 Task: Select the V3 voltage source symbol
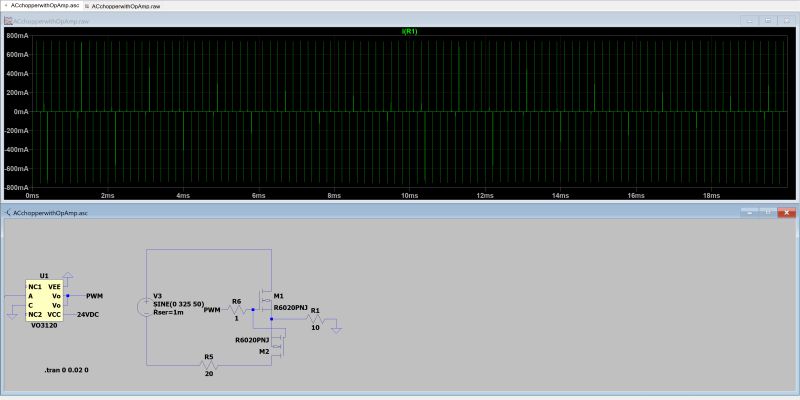(x=144, y=308)
